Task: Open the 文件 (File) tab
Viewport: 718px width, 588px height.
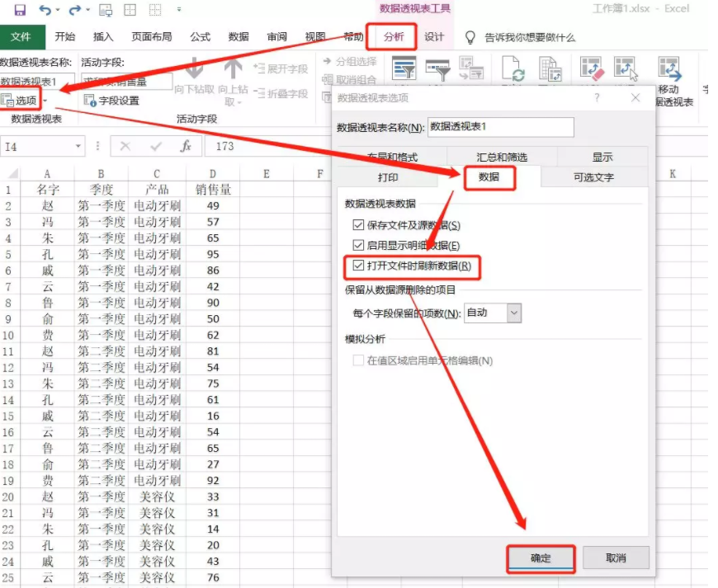Action: point(22,37)
